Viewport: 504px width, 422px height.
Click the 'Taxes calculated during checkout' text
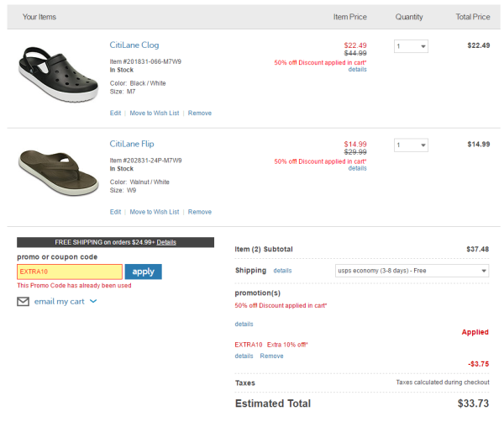pyautogui.click(x=443, y=382)
